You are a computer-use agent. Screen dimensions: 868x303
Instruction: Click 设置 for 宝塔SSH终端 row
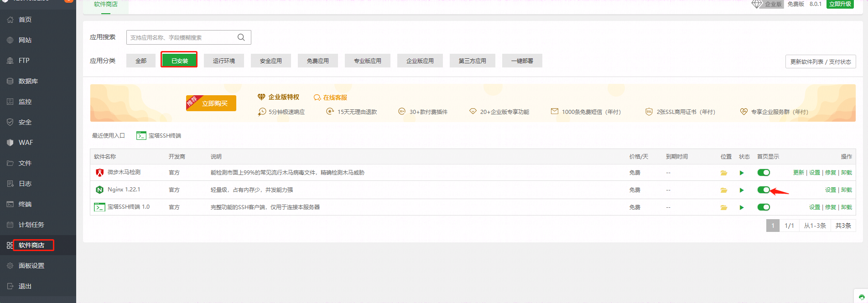(x=815, y=207)
